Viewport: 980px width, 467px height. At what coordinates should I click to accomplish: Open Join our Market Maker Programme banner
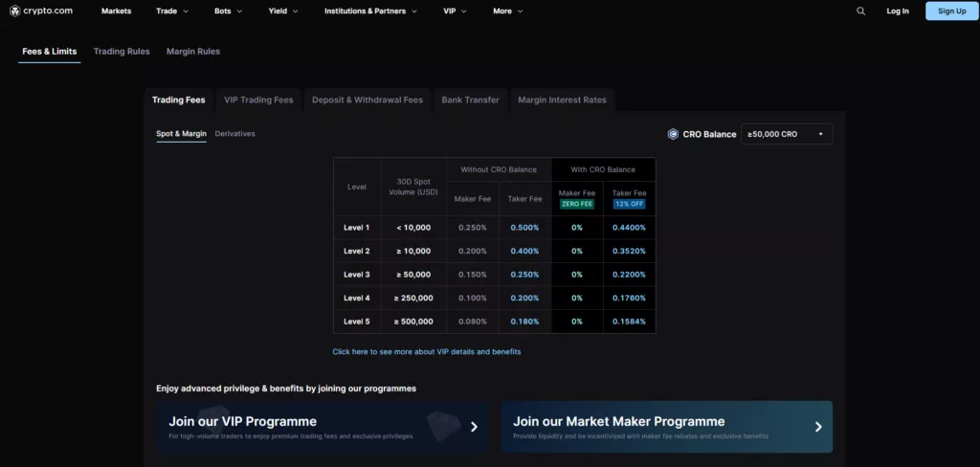(667, 427)
